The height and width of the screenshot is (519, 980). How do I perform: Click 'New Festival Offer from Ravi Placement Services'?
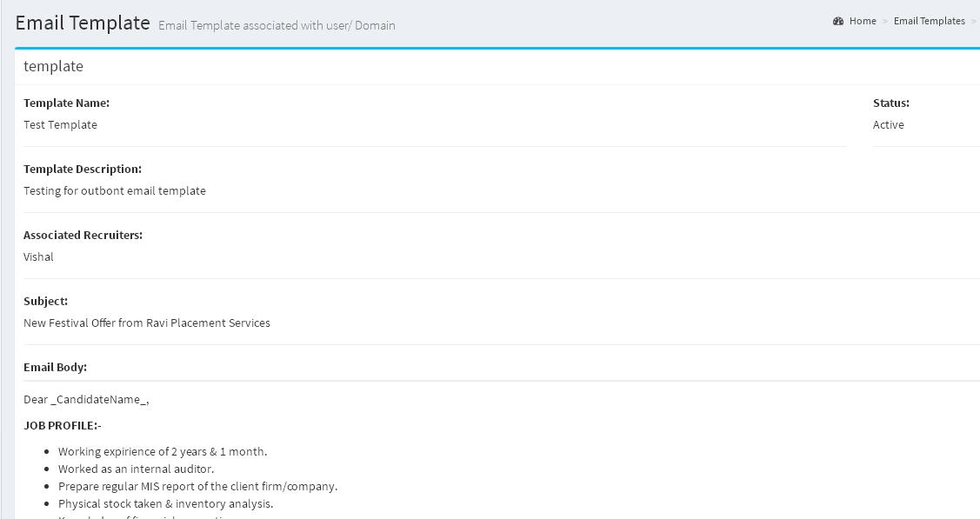coord(147,323)
